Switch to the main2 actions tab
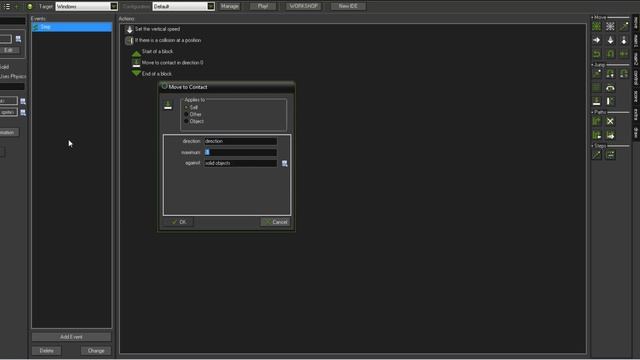 tap(636, 58)
